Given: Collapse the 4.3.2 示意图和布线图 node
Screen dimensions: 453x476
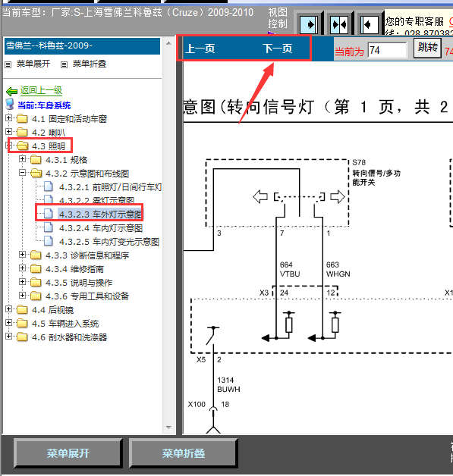Looking at the screenshot, I should tap(22, 172).
